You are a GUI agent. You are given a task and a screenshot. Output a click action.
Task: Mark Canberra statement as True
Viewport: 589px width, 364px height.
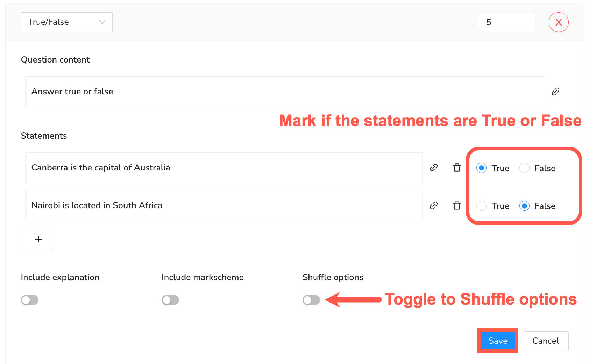click(482, 168)
